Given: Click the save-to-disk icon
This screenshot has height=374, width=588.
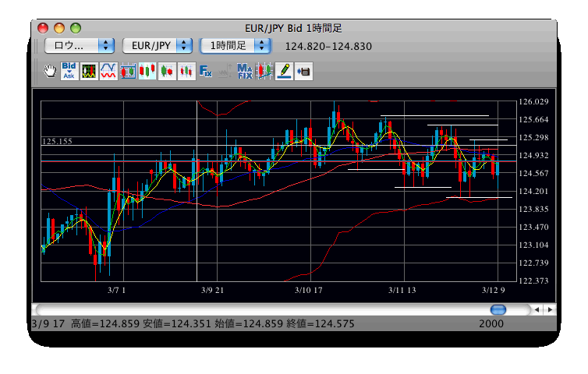Looking at the screenshot, I should 304,71.
